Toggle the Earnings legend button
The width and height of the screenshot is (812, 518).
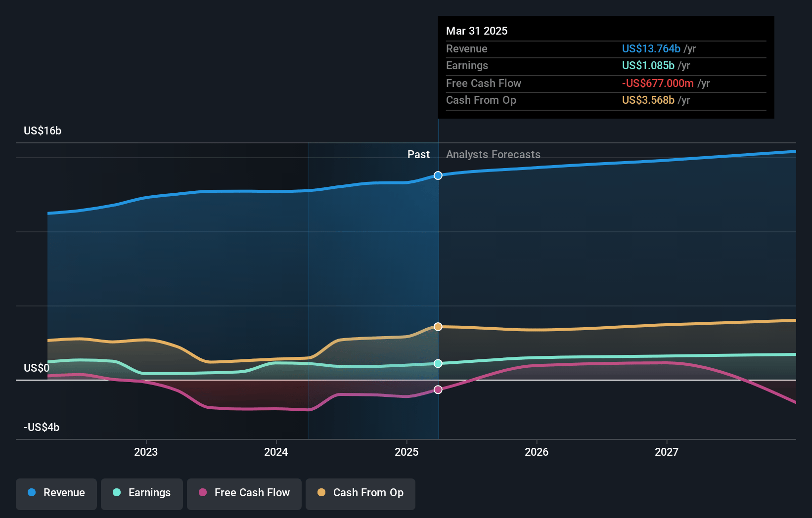tap(142, 494)
